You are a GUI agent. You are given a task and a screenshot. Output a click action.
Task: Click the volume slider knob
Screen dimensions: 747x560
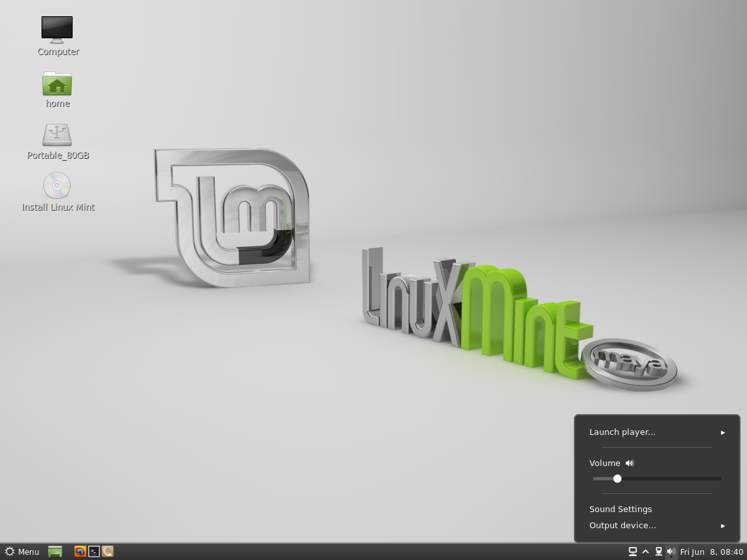[x=617, y=478]
